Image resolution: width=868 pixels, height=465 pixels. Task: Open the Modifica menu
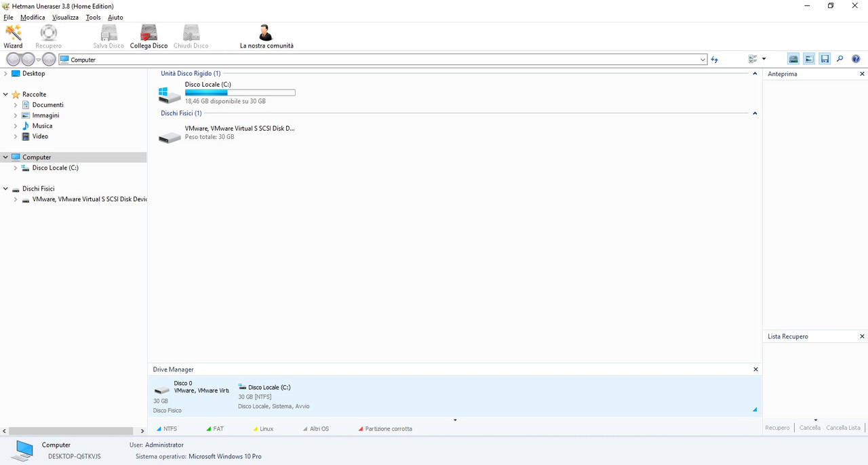pyautogui.click(x=33, y=18)
